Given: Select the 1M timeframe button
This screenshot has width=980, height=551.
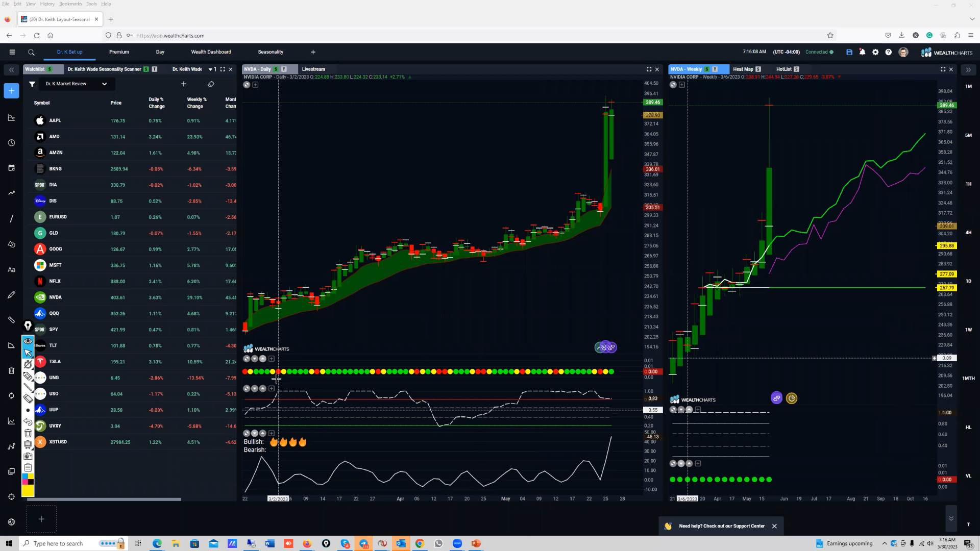Looking at the screenshot, I should click(x=968, y=87).
